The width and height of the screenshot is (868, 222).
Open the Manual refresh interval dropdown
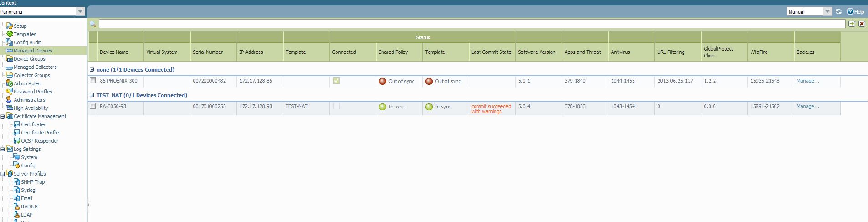(827, 12)
